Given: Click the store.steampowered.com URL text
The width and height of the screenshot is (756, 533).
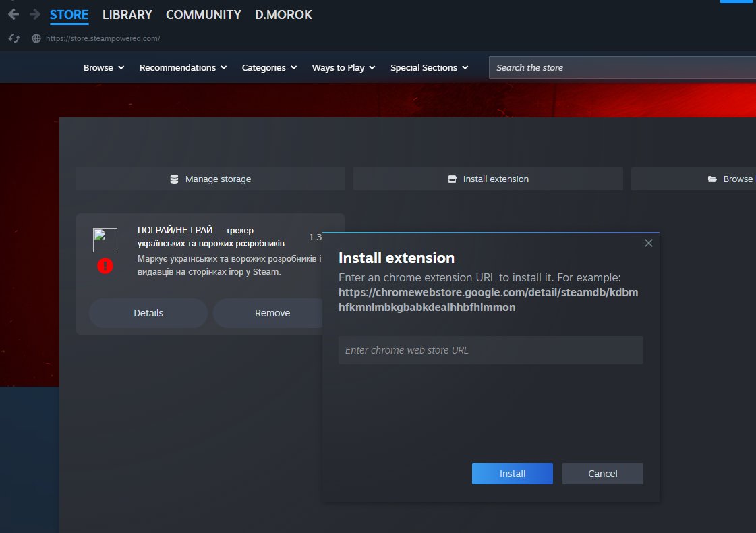Looking at the screenshot, I should pos(103,38).
